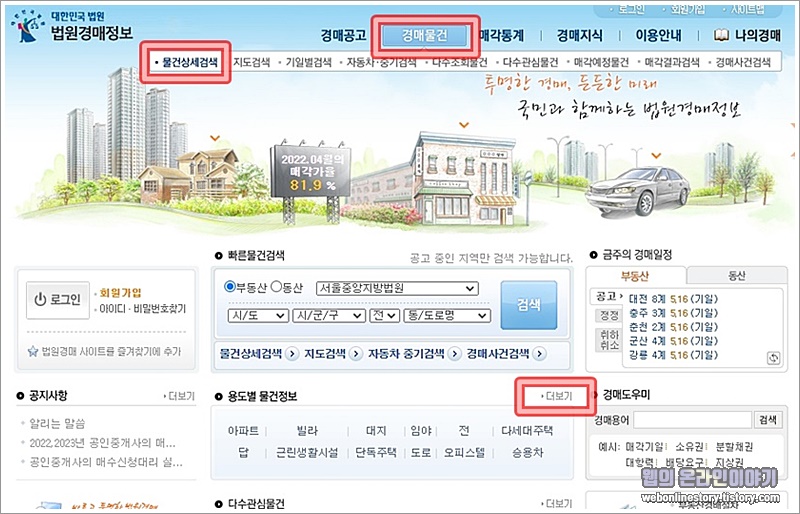
Task: Select 물건상세검색 in the submenu bar
Action: click(189, 62)
